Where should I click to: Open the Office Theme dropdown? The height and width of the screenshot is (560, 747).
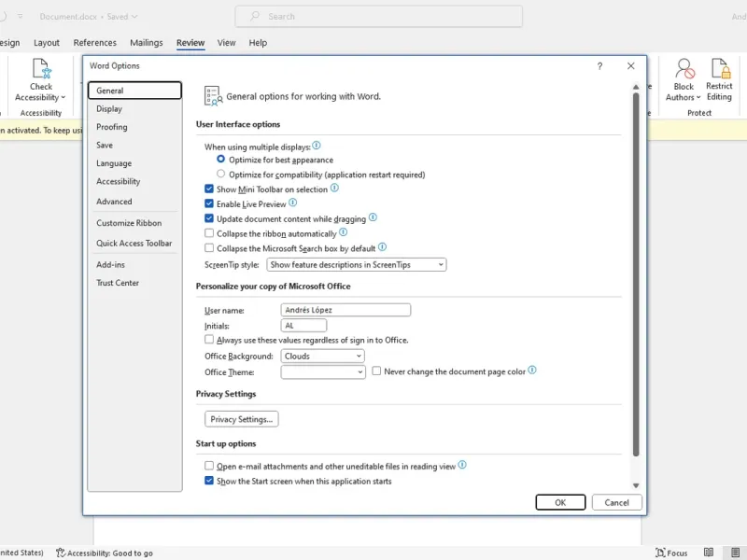pos(323,371)
